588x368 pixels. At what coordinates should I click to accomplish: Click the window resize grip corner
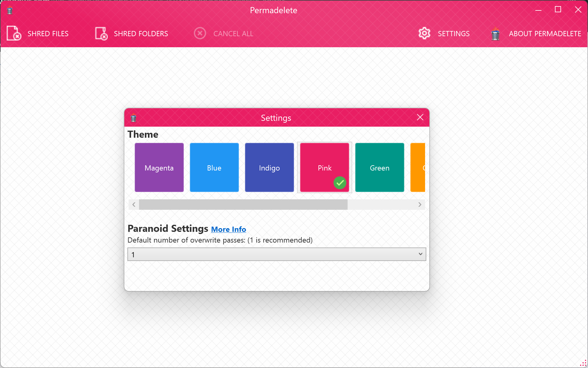(583, 363)
